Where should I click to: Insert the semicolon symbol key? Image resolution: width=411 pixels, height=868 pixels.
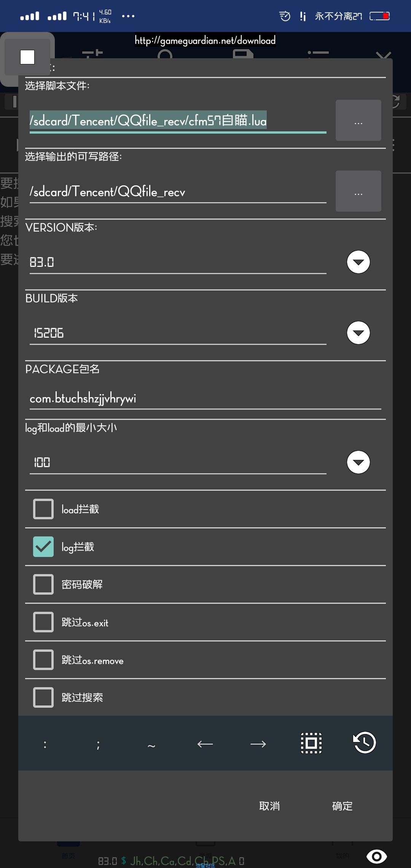point(98,745)
